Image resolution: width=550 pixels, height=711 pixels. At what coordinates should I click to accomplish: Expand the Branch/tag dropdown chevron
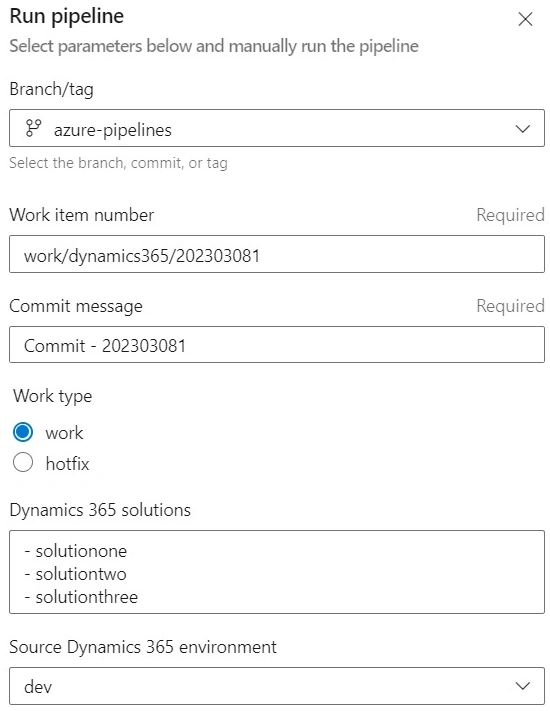click(523, 129)
